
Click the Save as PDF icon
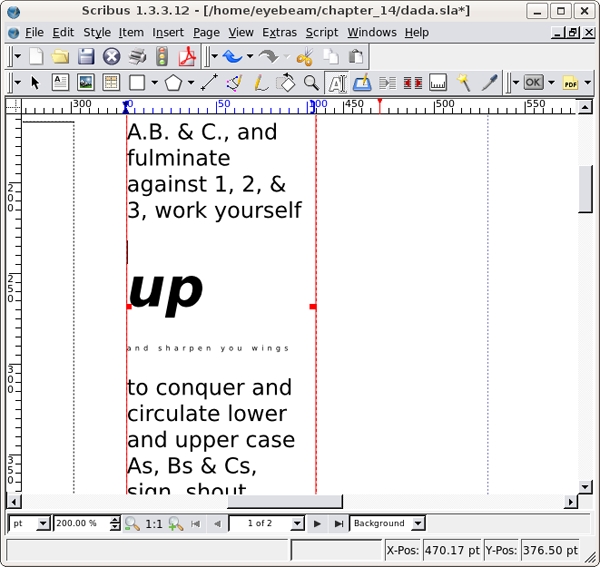[186, 57]
